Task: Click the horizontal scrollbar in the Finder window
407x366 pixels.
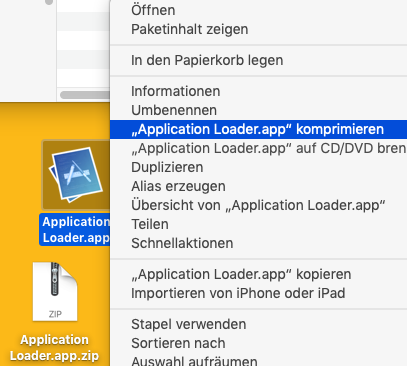Action: 85,95
